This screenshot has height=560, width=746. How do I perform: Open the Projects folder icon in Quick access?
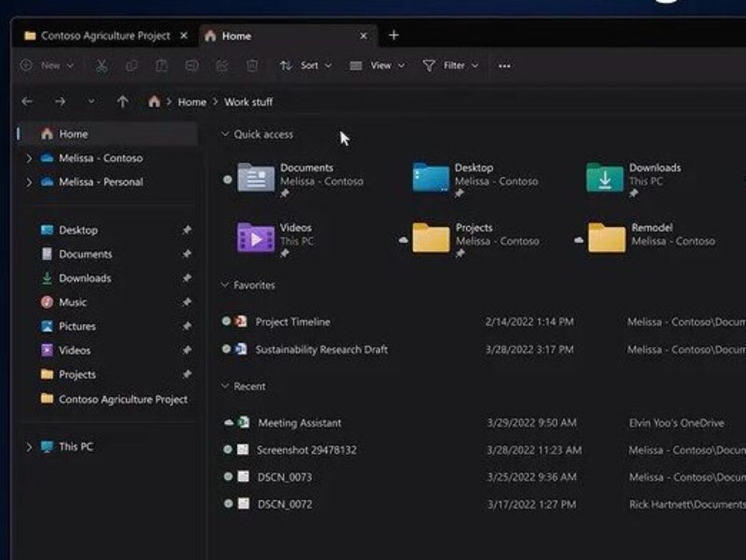tap(431, 237)
